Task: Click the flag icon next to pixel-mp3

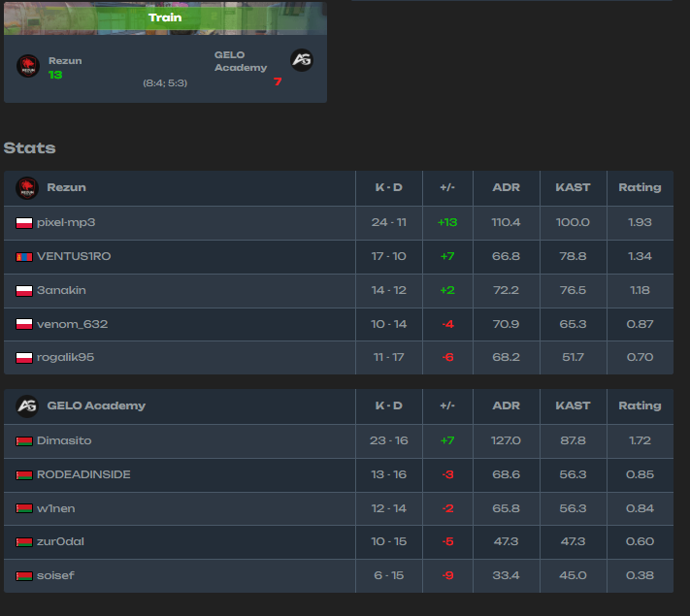Action: (x=24, y=223)
